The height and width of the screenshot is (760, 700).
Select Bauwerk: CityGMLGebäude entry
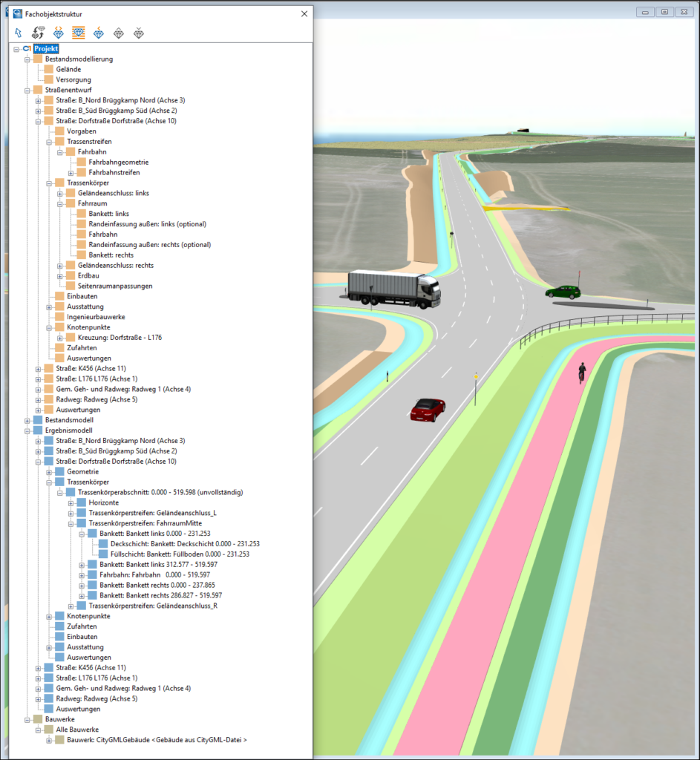click(156, 740)
